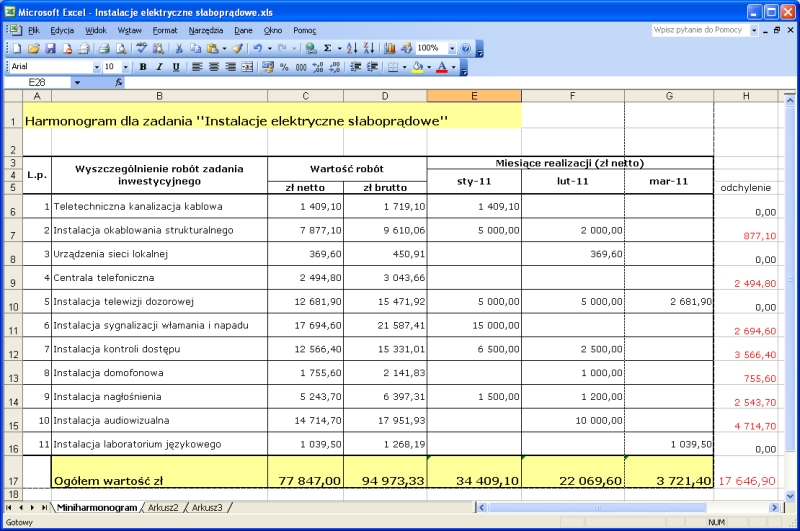Open the Dane menu
The height and width of the screenshot is (531, 800).
click(x=243, y=31)
